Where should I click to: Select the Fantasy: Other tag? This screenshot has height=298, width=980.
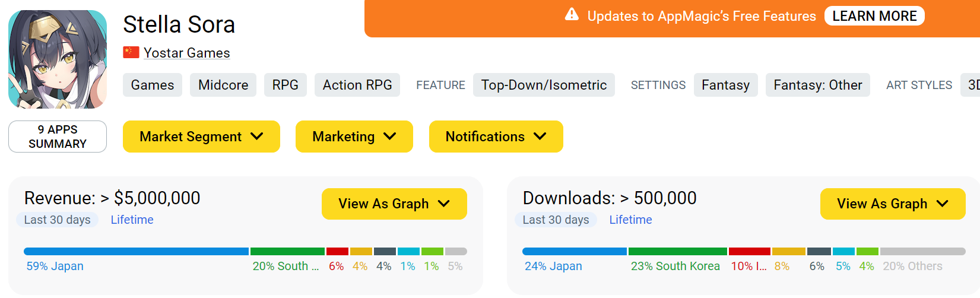818,85
